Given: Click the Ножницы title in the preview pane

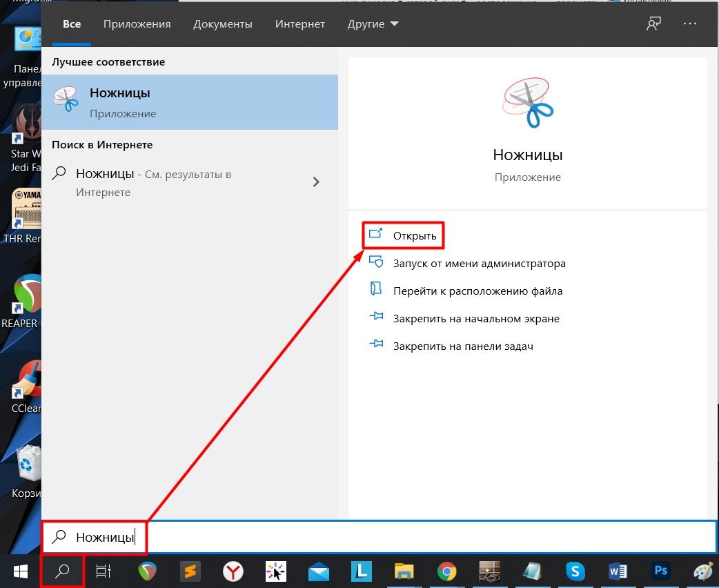Looking at the screenshot, I should [527, 155].
